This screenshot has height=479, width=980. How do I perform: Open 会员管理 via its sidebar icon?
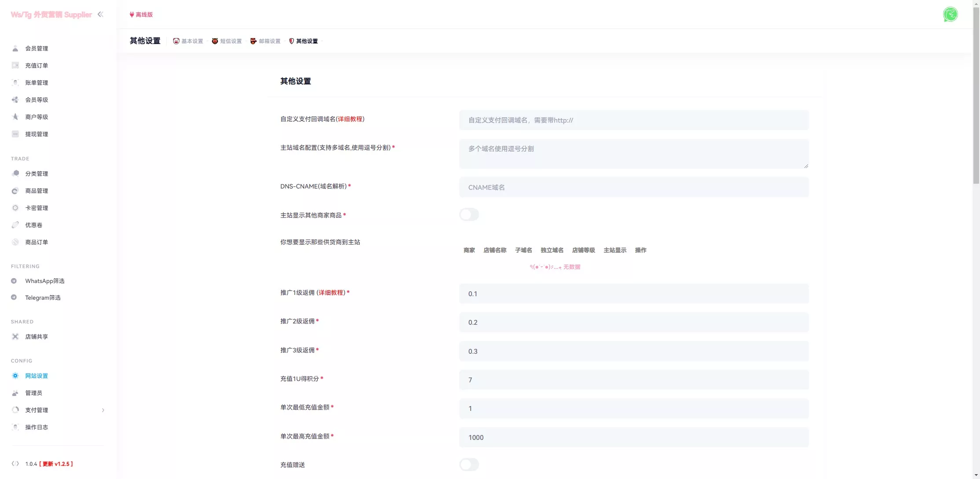15,48
